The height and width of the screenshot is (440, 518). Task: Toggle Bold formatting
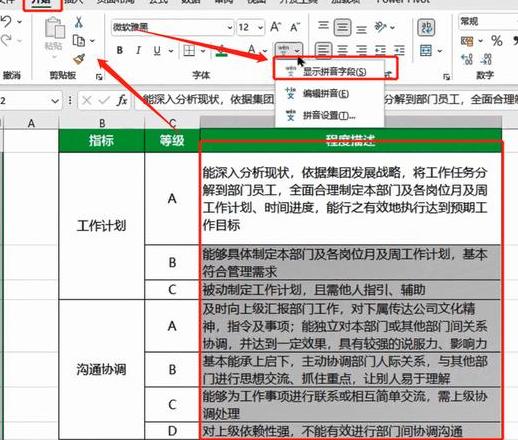[x=120, y=50]
